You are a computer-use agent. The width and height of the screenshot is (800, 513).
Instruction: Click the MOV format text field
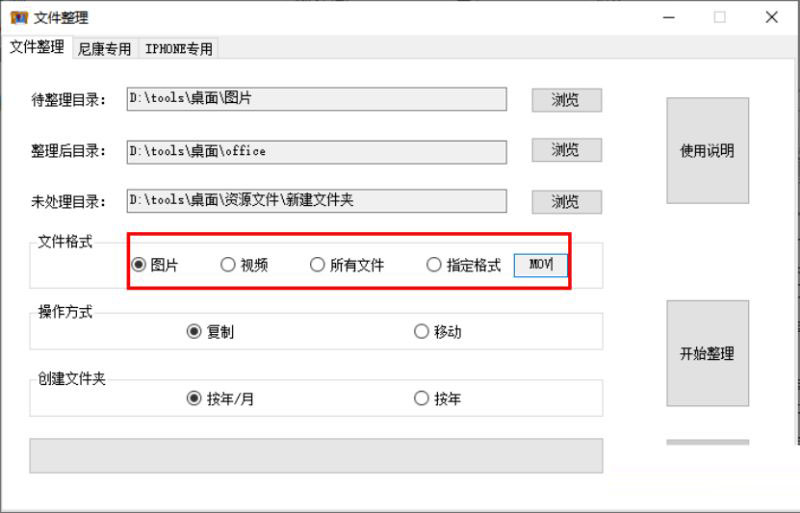(x=540, y=265)
